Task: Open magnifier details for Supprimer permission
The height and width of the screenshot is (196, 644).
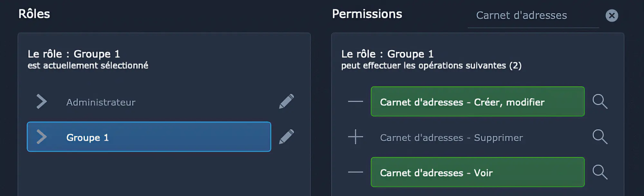Action: [600, 137]
